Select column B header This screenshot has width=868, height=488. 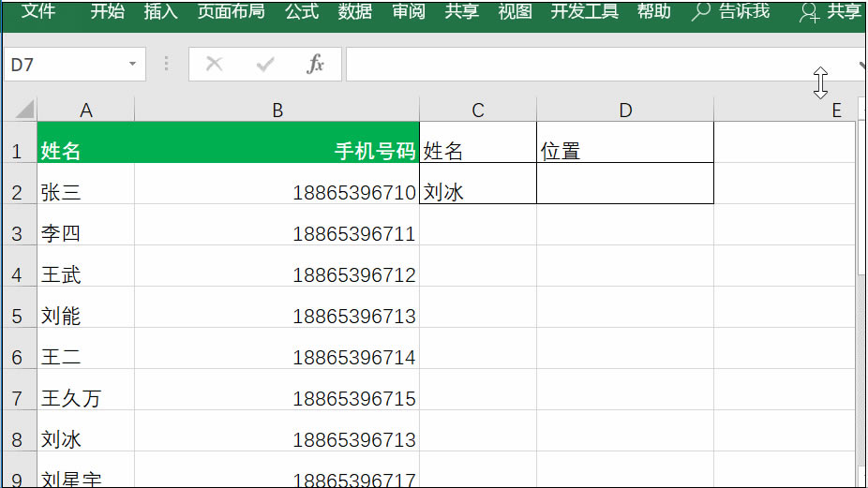277,111
